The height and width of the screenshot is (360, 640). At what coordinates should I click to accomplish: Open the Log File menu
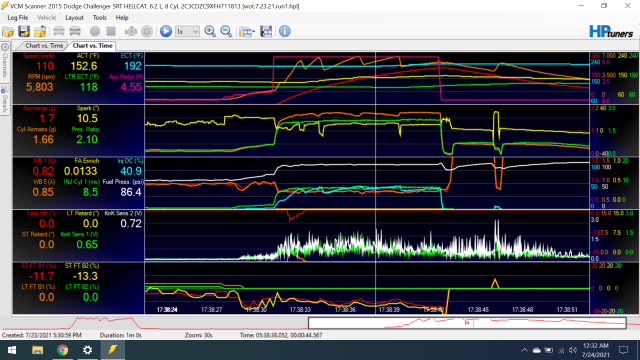(18, 18)
